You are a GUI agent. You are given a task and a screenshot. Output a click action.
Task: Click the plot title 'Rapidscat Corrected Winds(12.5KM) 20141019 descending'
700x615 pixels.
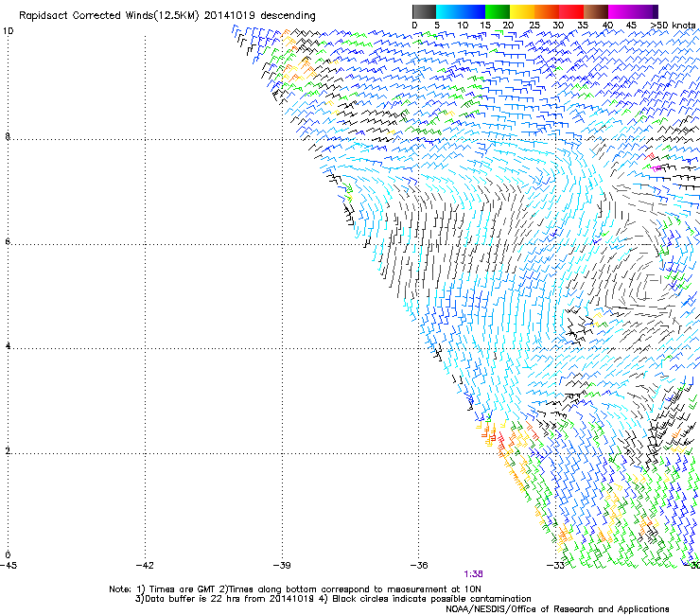(x=167, y=15)
